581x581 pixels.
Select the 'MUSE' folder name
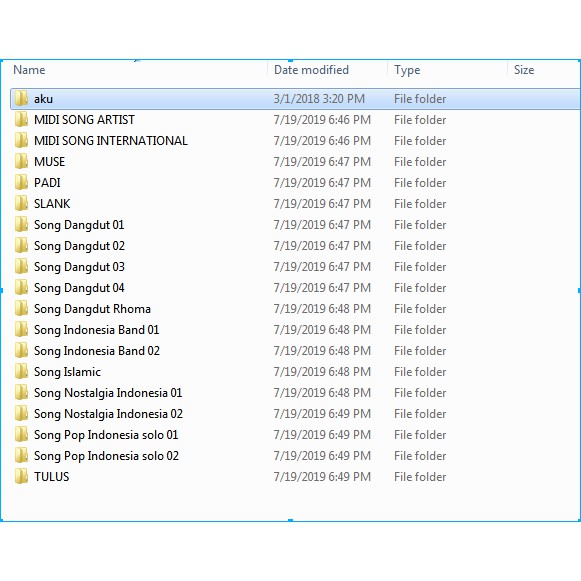(49, 162)
